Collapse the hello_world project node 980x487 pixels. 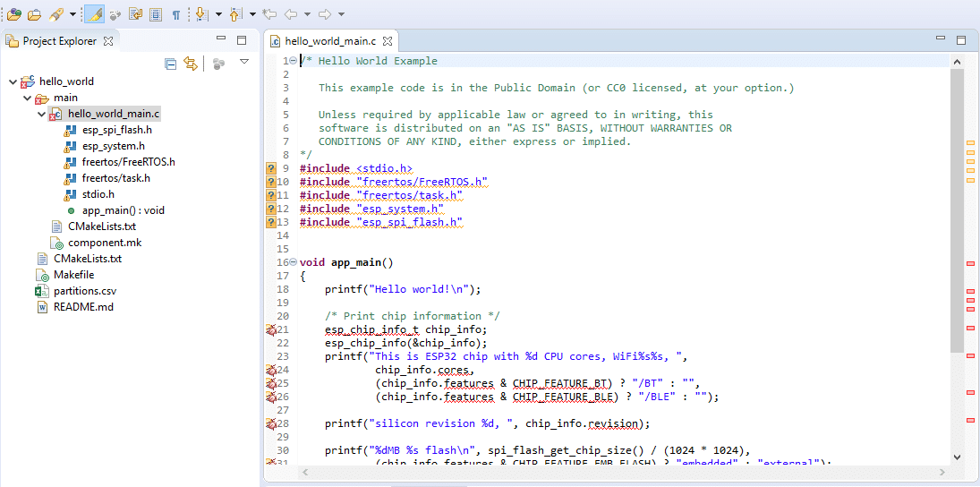click(13, 81)
